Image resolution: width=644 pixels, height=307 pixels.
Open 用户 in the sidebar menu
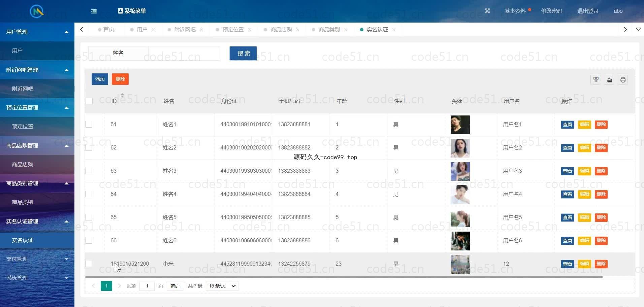(37, 50)
